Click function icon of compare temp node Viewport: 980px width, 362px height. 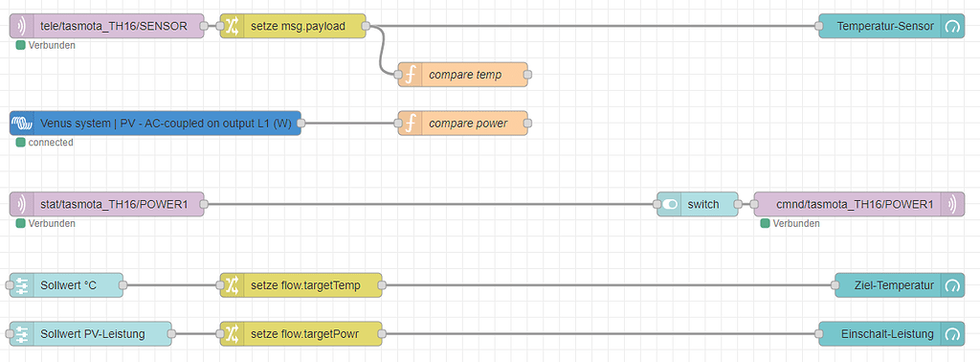coord(410,75)
